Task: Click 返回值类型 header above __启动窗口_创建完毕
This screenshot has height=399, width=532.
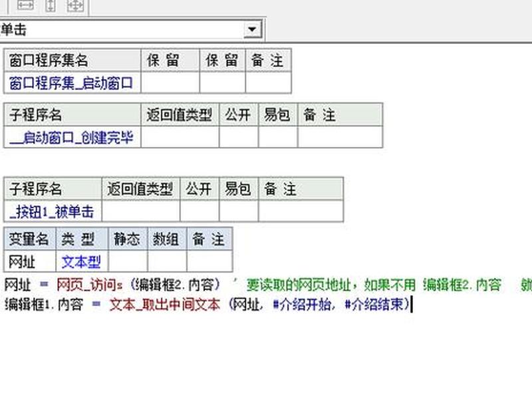Action: (x=180, y=114)
